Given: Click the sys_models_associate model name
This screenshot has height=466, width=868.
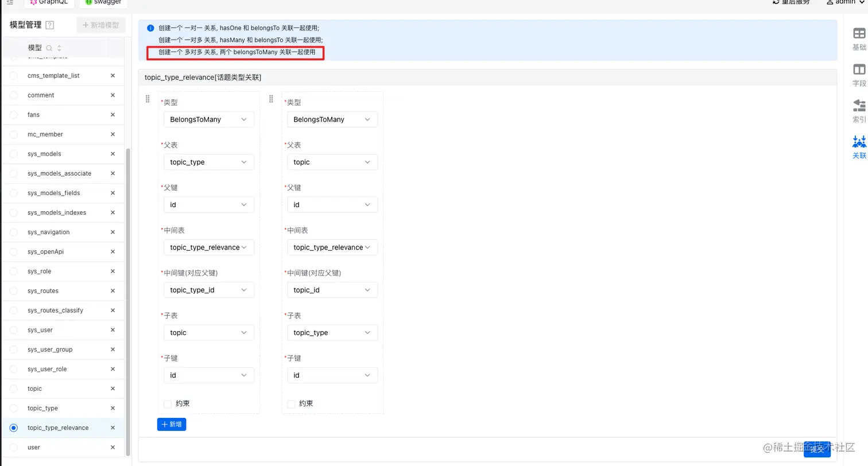Looking at the screenshot, I should pyautogui.click(x=59, y=173).
